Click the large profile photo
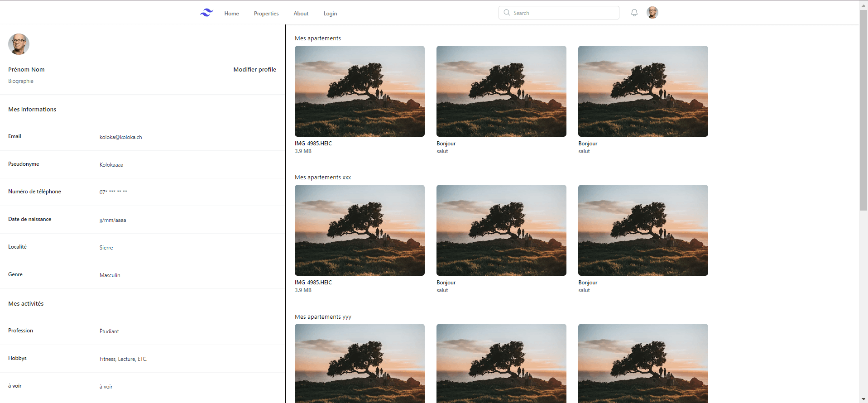This screenshot has width=868, height=403. tap(19, 44)
